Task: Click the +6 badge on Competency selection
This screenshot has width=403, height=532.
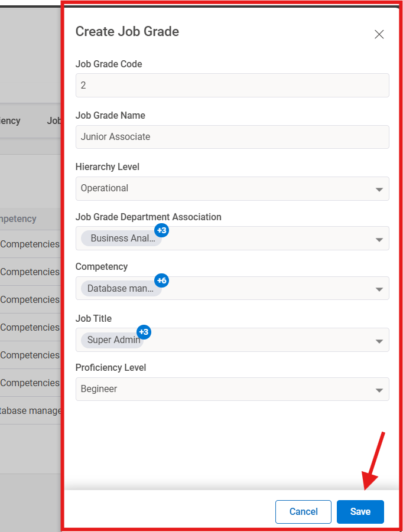Action: [162, 280]
